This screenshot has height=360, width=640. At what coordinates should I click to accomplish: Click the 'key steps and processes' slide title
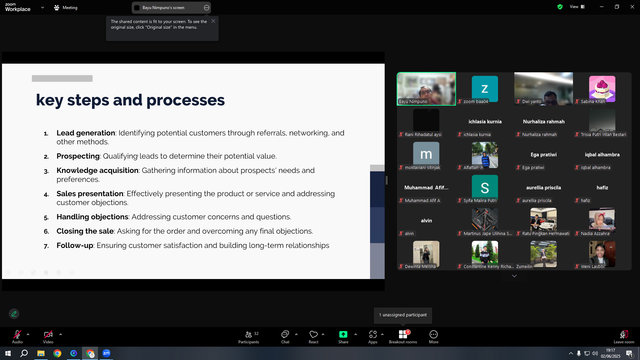point(130,100)
